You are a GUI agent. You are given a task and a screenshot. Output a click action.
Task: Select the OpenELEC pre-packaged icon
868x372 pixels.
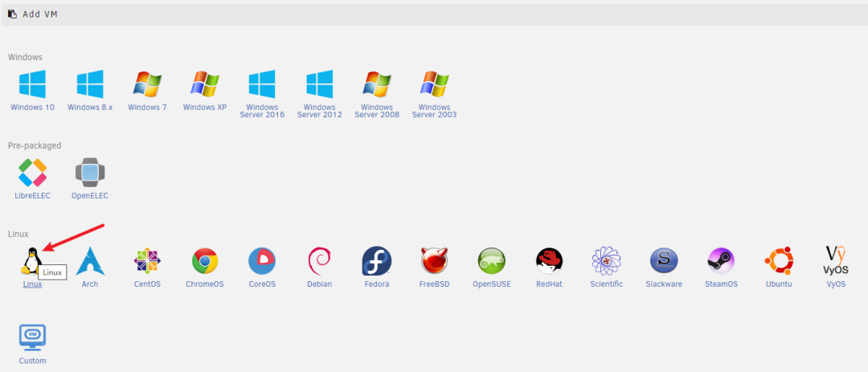[x=90, y=172]
